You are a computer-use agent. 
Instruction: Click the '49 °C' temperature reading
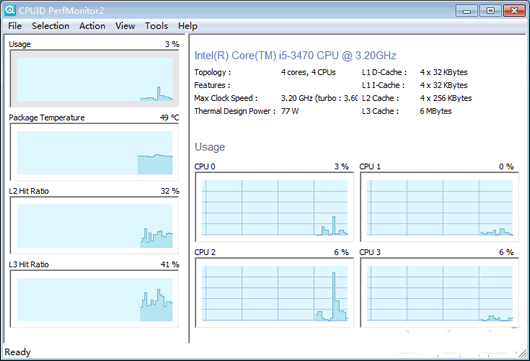tap(169, 118)
